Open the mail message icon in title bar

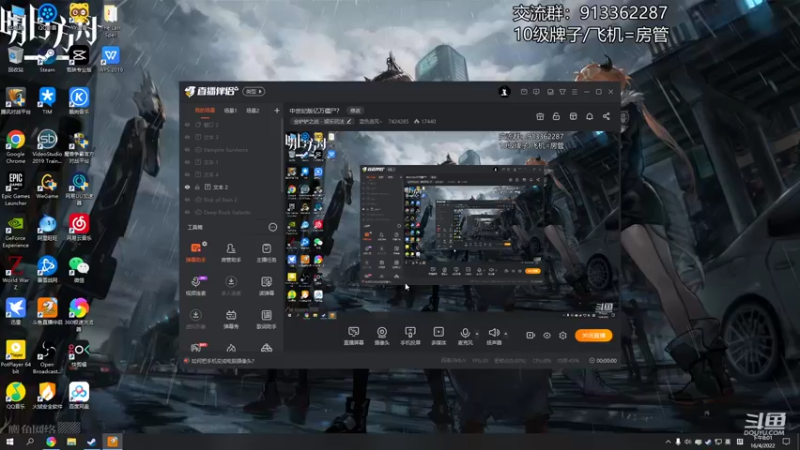coord(524,92)
